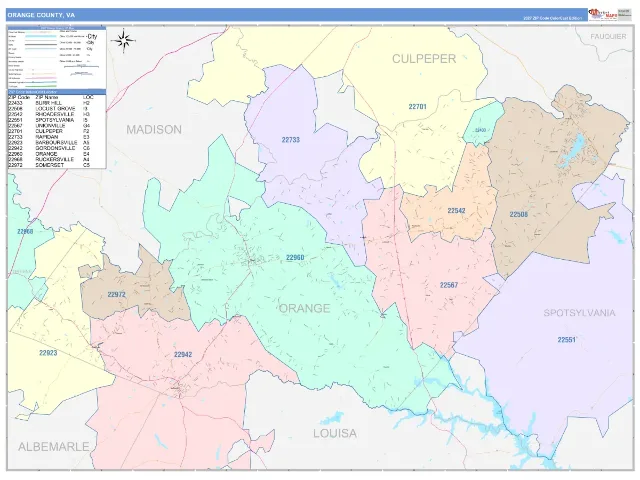Select the MADISON county label on map
The image size is (640, 480).
[154, 129]
